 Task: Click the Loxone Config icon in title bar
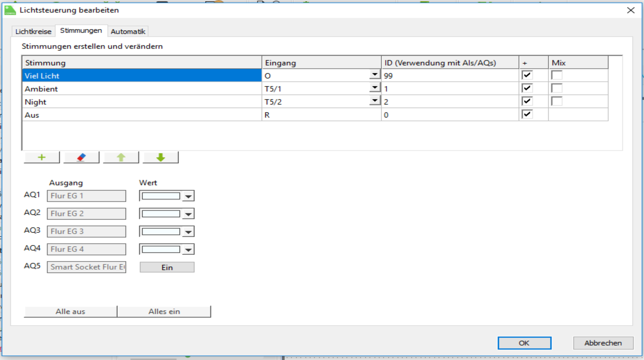point(10,10)
